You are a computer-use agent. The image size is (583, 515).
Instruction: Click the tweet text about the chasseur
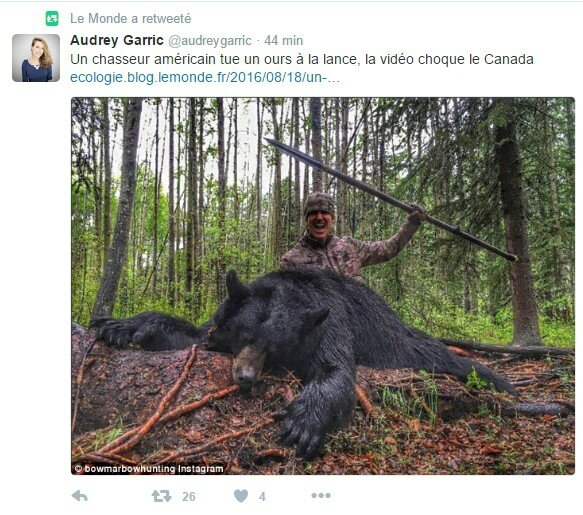(302, 59)
